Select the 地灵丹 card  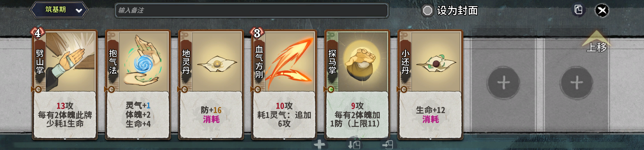point(211,84)
